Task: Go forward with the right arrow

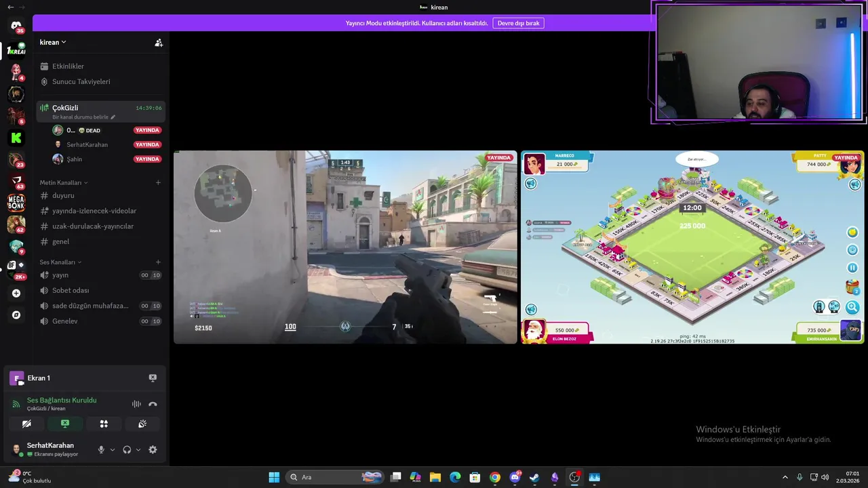Action: (22, 7)
